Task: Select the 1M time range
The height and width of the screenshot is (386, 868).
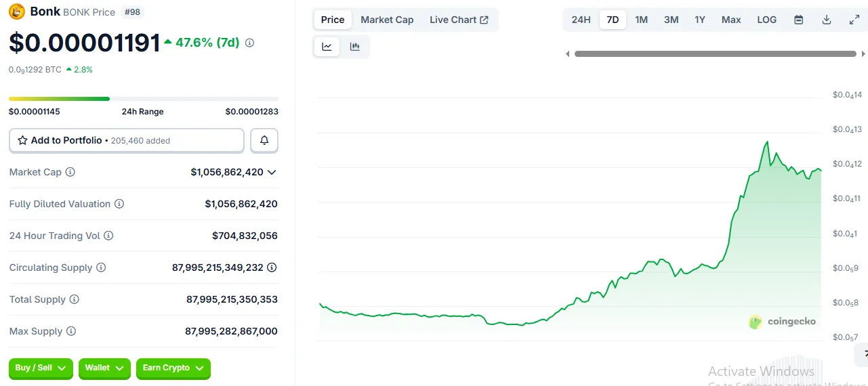Action: tap(641, 20)
